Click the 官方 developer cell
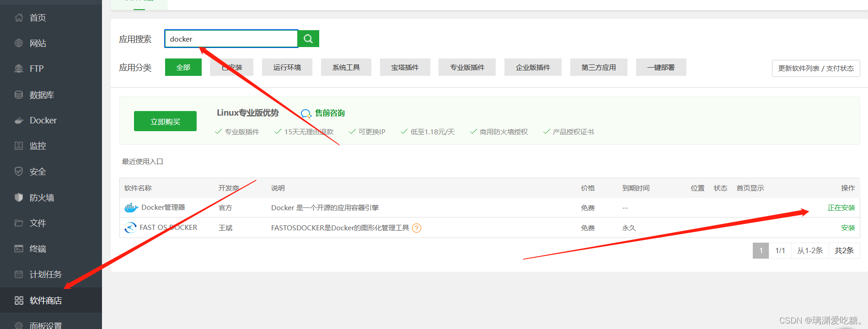 (x=225, y=207)
